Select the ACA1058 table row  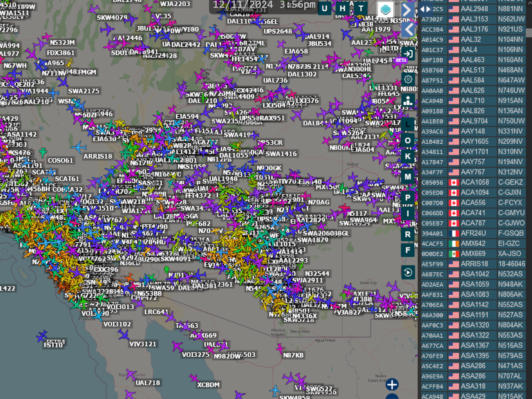pyautogui.click(x=473, y=182)
